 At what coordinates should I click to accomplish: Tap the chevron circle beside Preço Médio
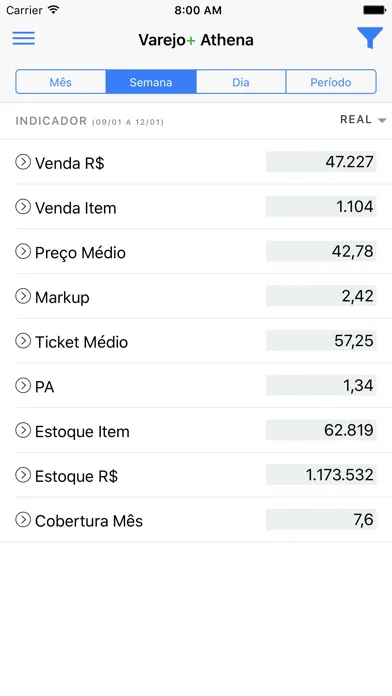pyautogui.click(x=23, y=252)
